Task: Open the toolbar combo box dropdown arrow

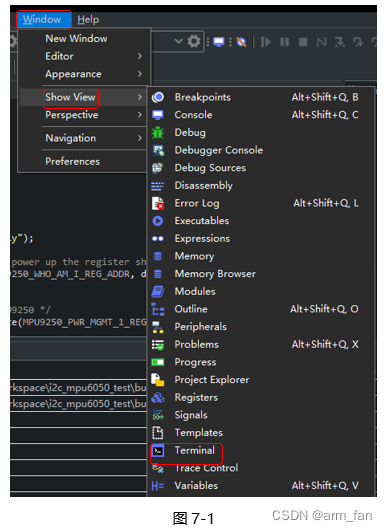Action: tap(178, 42)
